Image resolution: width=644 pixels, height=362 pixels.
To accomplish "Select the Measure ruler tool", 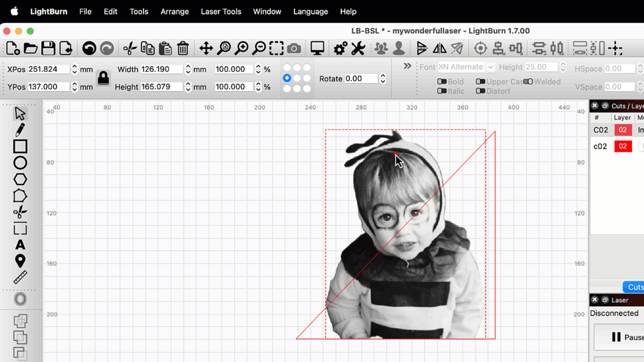I will [20, 278].
